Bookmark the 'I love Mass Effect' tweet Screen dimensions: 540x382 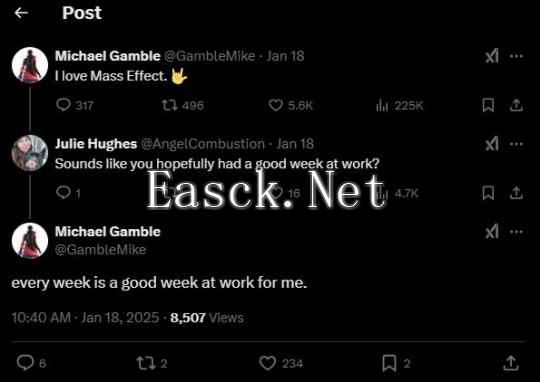coord(488,105)
